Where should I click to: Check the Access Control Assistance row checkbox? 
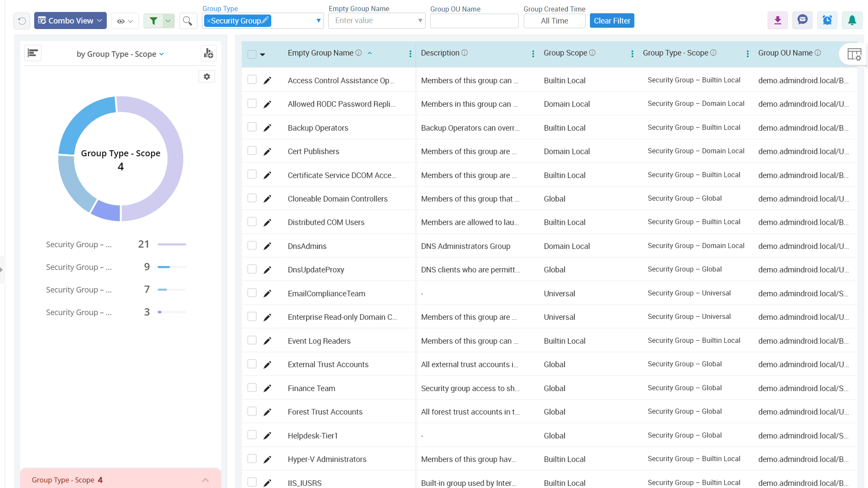[x=252, y=80]
